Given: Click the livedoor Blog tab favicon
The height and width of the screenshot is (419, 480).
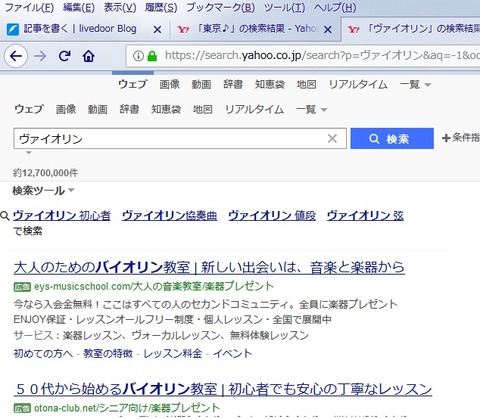Looking at the screenshot, I should [13, 29].
